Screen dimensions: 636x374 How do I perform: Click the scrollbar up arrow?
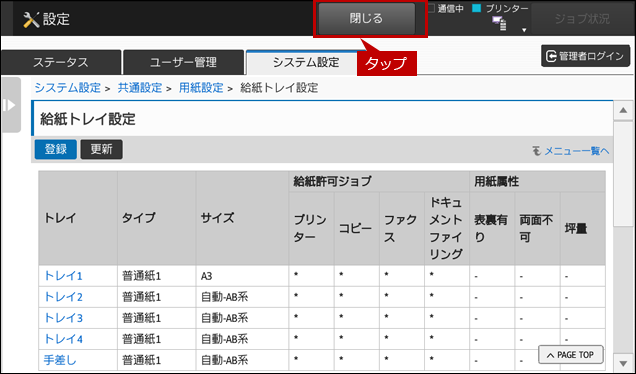623,111
